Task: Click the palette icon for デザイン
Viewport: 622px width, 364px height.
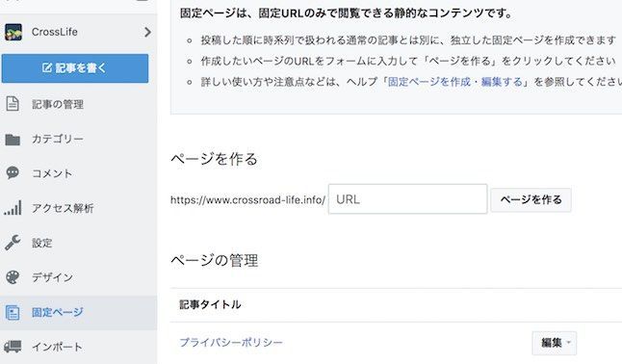Action: pyautogui.click(x=13, y=276)
